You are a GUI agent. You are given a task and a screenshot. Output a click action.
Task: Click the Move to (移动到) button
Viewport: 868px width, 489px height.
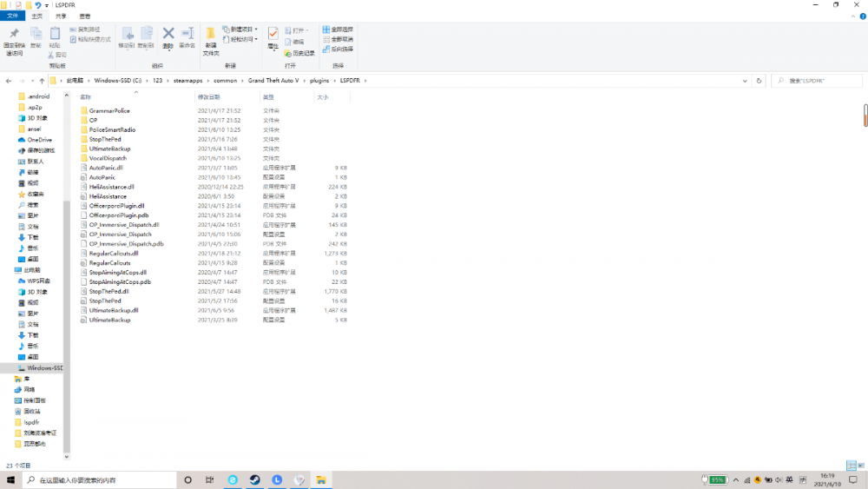pos(127,37)
